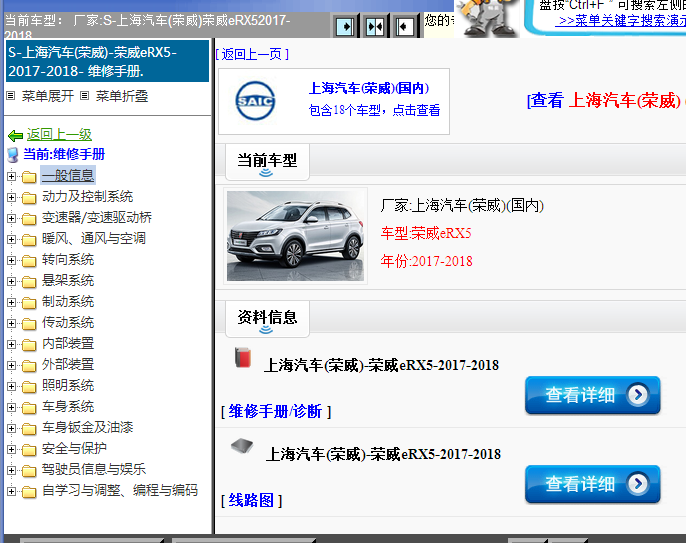Viewport: 686px width, 543px height.
Task: Click the 菜单关键字搜索演示 link
Action: point(622,21)
